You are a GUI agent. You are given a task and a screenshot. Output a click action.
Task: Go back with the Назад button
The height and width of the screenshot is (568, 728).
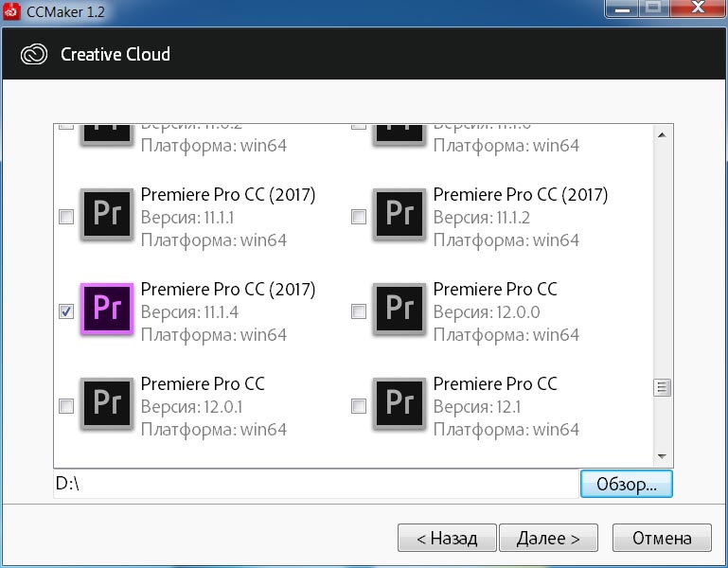pos(447,538)
